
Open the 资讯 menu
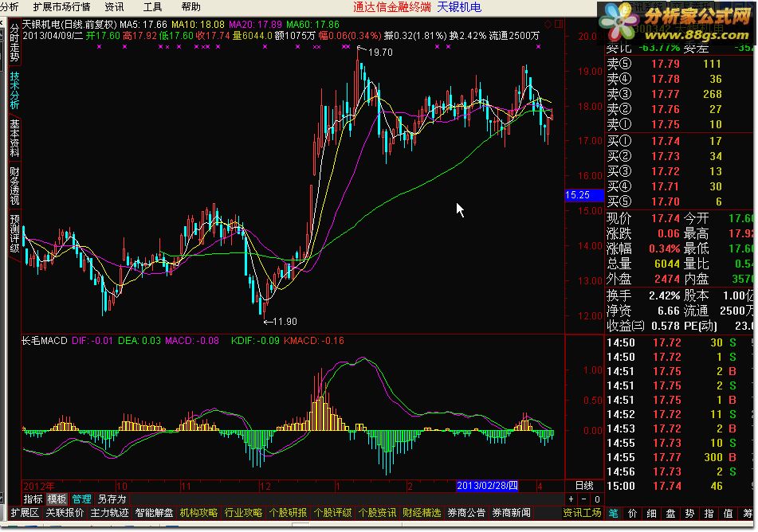click(114, 6)
